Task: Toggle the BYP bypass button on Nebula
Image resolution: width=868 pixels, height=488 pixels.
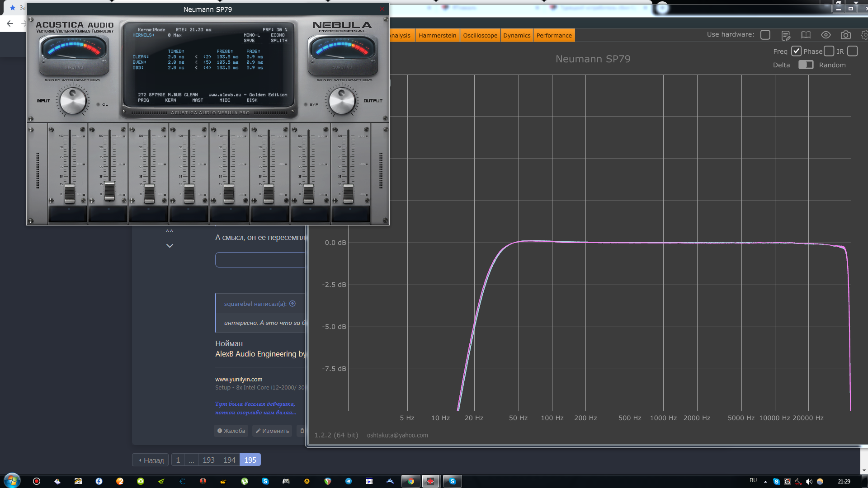Action: coord(306,104)
